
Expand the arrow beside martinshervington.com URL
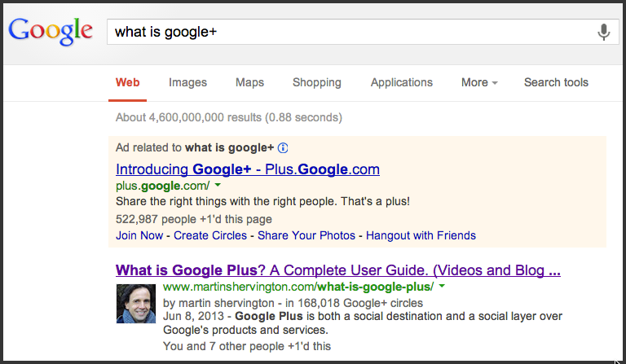tap(442, 286)
